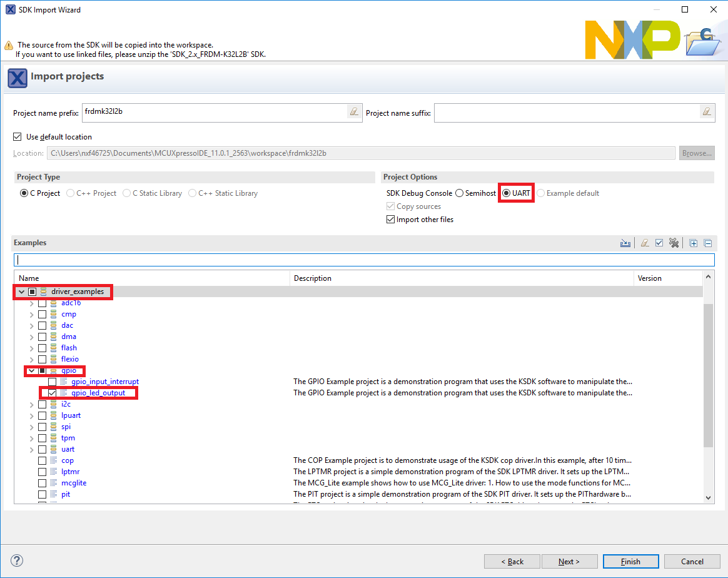Click the import from XML icon in Examples toolbar
This screenshot has height=578, width=728.
[625, 243]
